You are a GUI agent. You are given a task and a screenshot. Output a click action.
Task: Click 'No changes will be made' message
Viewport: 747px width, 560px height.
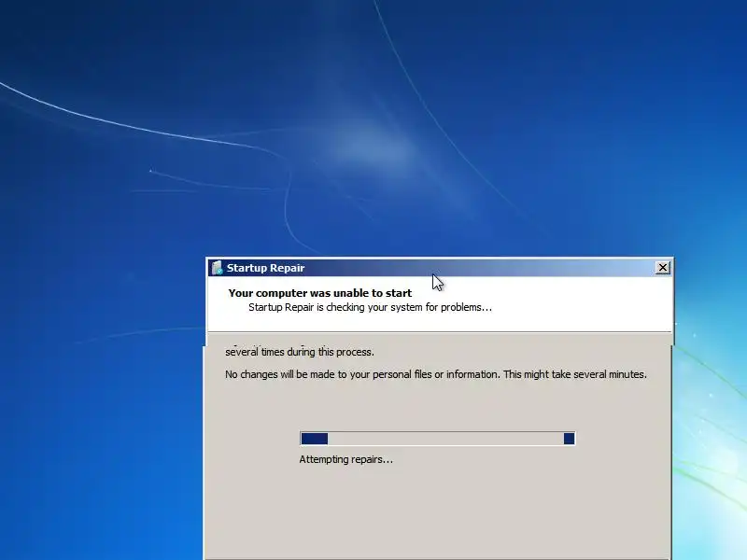pyautogui.click(x=436, y=374)
